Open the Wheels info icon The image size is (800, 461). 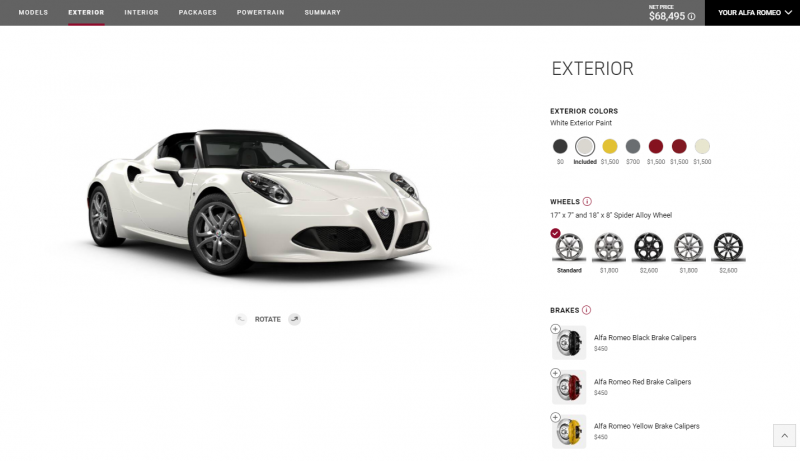tap(587, 201)
